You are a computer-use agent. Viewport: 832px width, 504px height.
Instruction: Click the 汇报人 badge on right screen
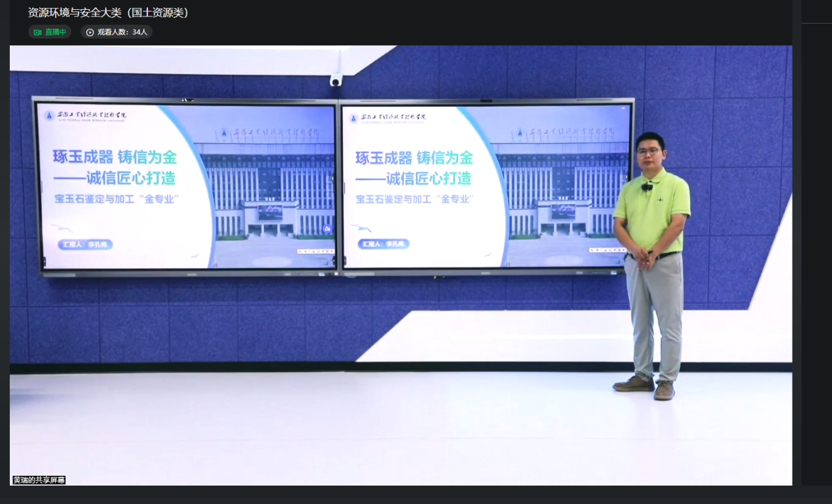click(x=384, y=244)
